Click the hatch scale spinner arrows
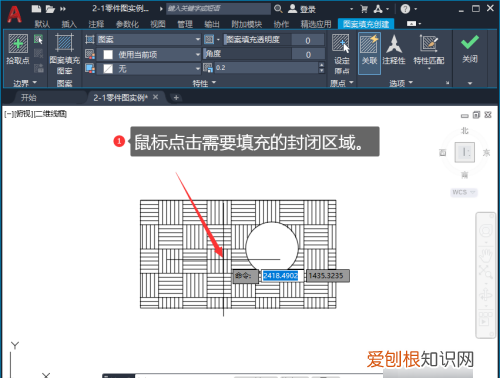This screenshot has height=378, width=500. [321, 68]
